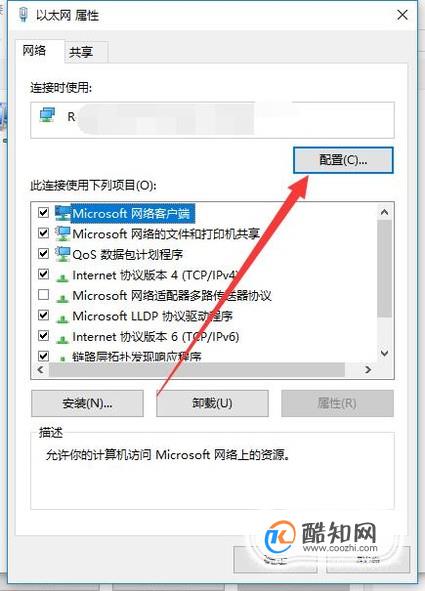Click the 安装(N)... button

(87, 403)
